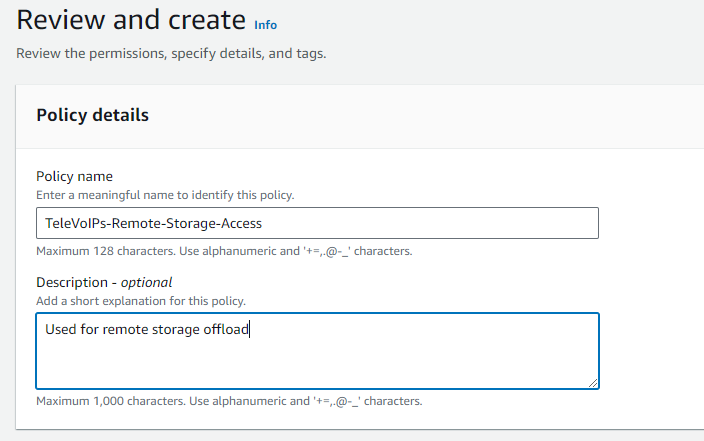Click the 'Review the permissions' subtitle text
The image size is (704, 441).
171,53
